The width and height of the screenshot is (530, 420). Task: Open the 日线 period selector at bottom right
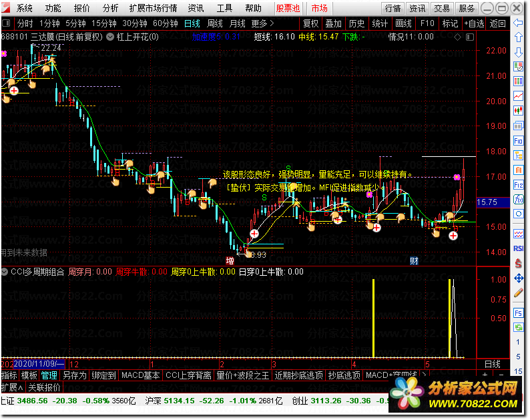(x=493, y=364)
